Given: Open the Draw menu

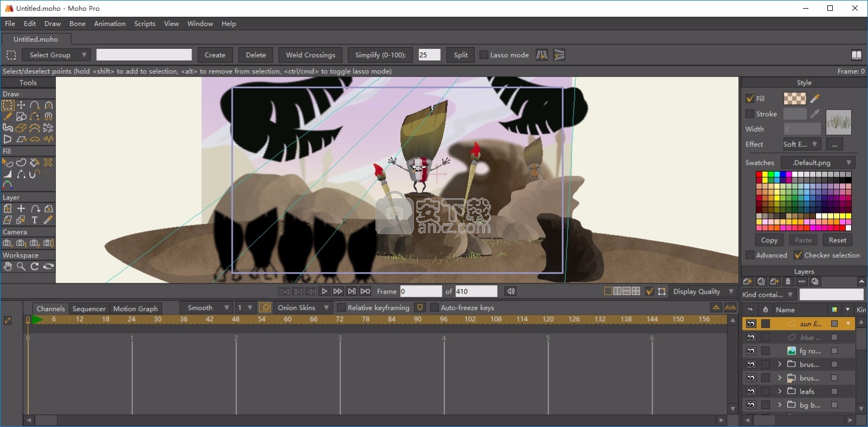Looking at the screenshot, I should [53, 24].
